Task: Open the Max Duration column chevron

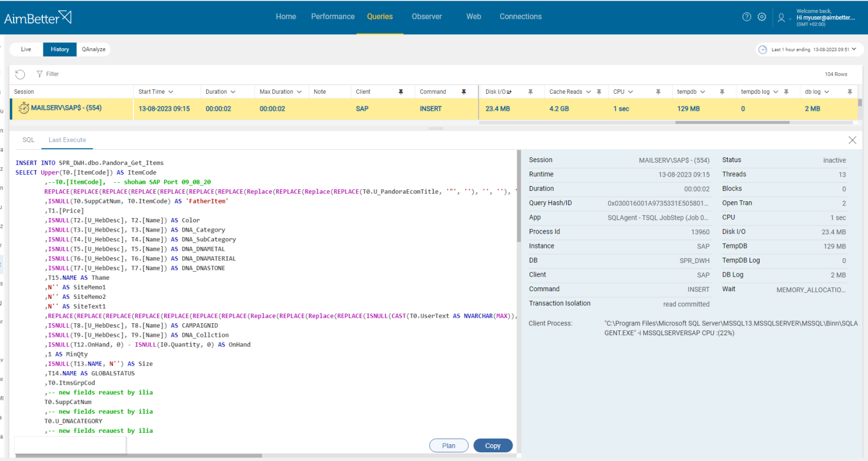Action: point(299,92)
